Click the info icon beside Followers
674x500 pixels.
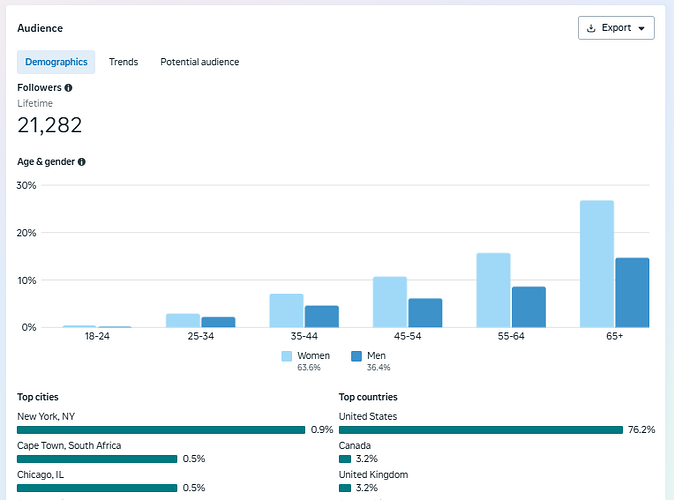[x=68, y=88]
